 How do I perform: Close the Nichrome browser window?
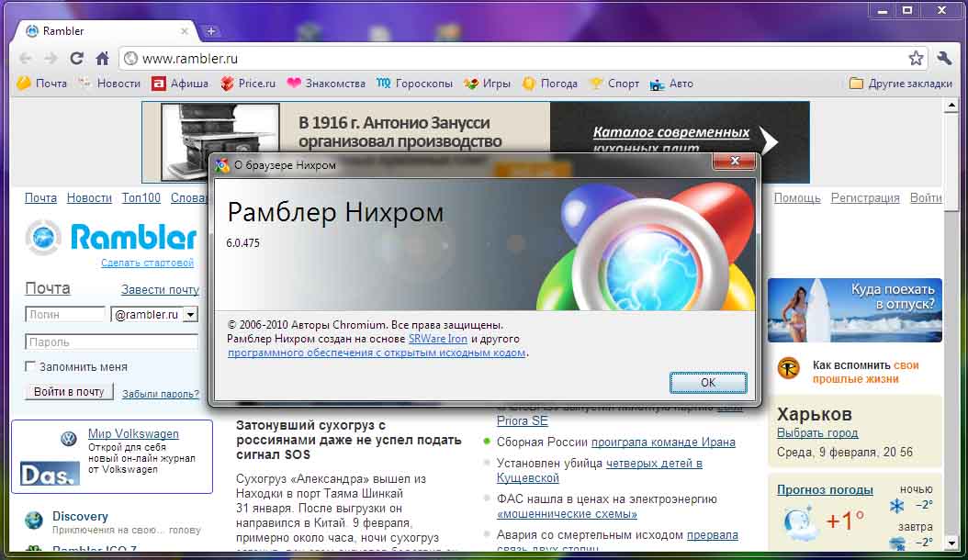941,10
